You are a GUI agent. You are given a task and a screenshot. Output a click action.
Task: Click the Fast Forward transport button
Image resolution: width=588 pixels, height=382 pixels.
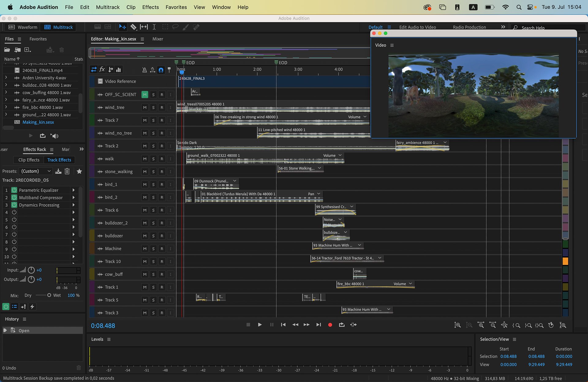click(x=307, y=325)
